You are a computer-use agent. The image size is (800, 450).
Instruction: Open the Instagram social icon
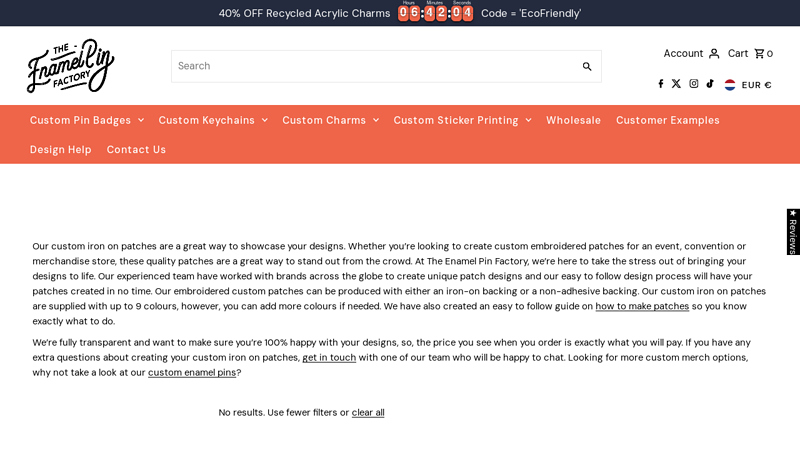[694, 84]
